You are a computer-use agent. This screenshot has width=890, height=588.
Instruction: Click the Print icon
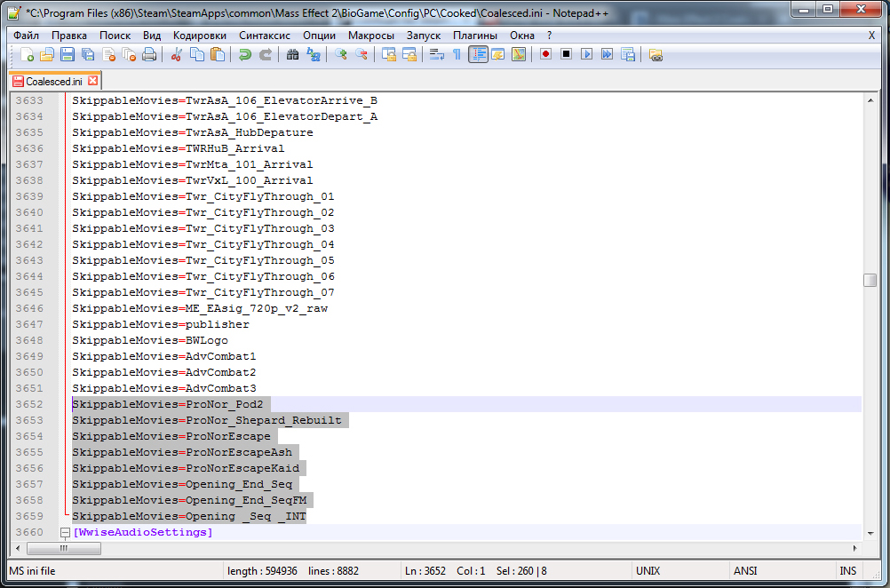(x=149, y=54)
